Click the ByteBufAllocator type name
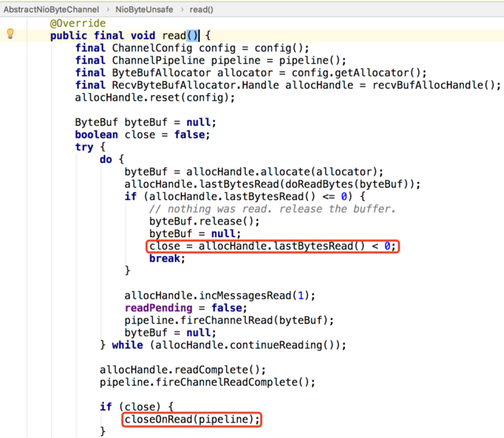Image resolution: width=504 pixels, height=438 pixels. click(161, 72)
